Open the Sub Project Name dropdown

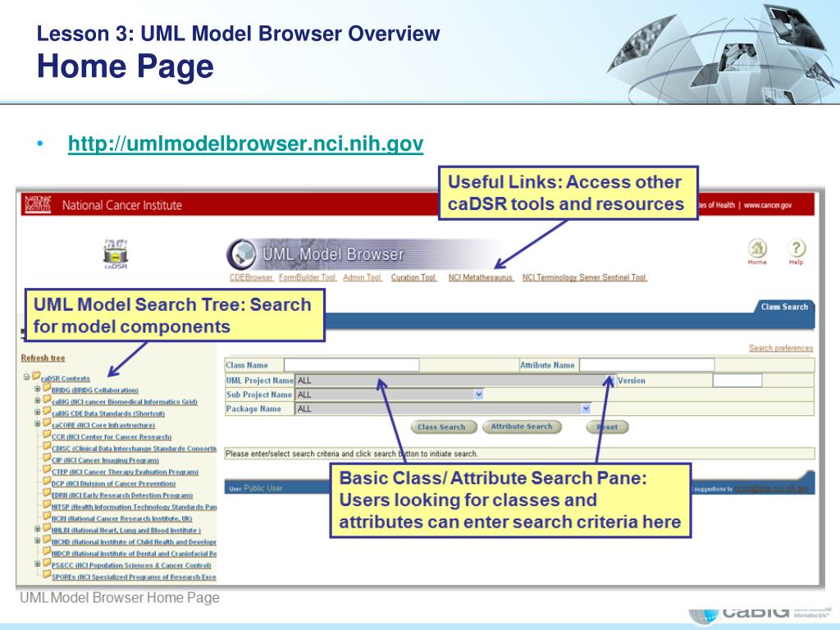[390, 395]
